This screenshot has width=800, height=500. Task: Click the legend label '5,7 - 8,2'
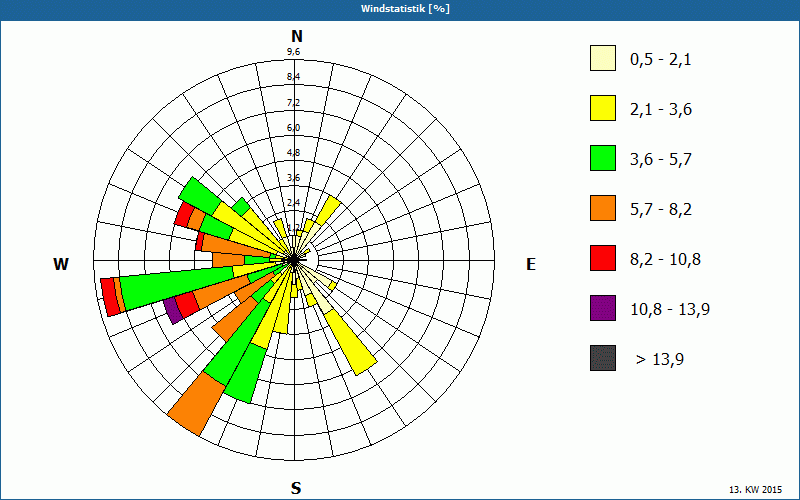coord(661,210)
